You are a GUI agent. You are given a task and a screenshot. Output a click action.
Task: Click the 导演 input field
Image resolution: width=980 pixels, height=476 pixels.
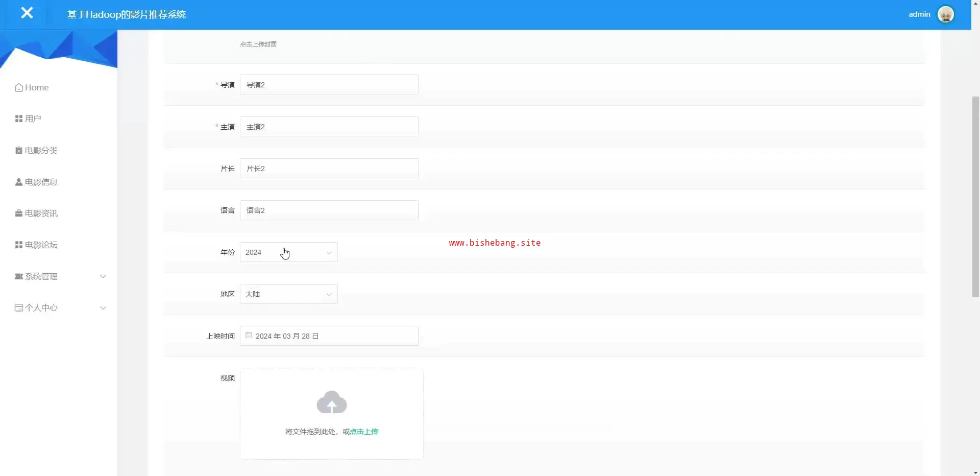(x=329, y=85)
